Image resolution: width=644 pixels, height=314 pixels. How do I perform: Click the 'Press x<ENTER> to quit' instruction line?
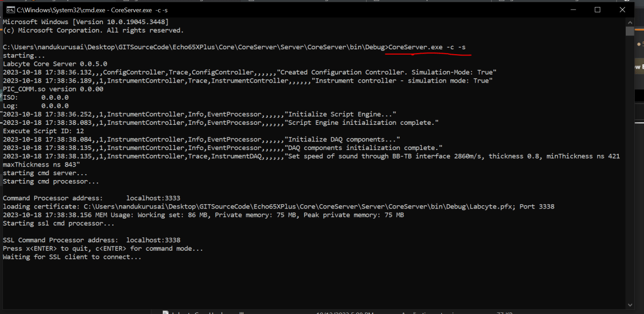point(102,248)
